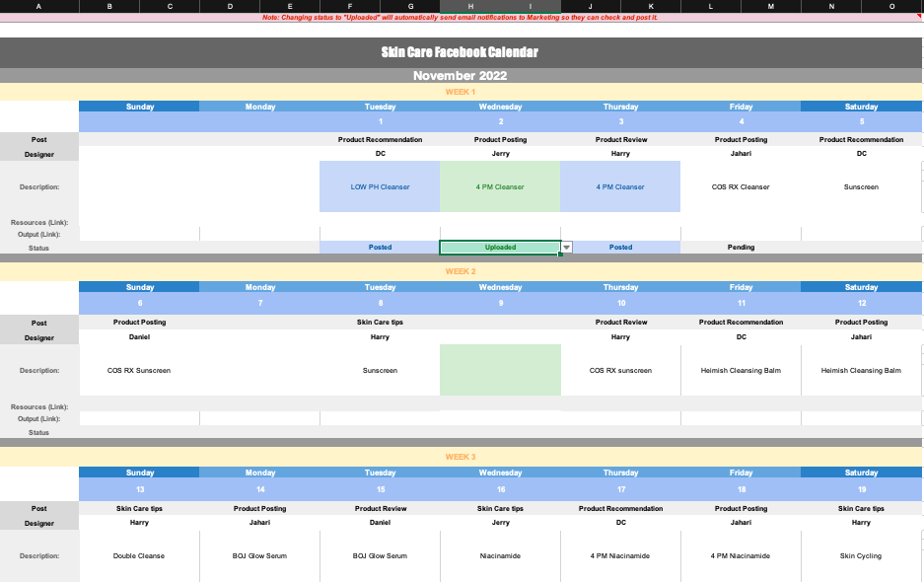
Task: Click the November 2022 heading
Action: click(460, 76)
